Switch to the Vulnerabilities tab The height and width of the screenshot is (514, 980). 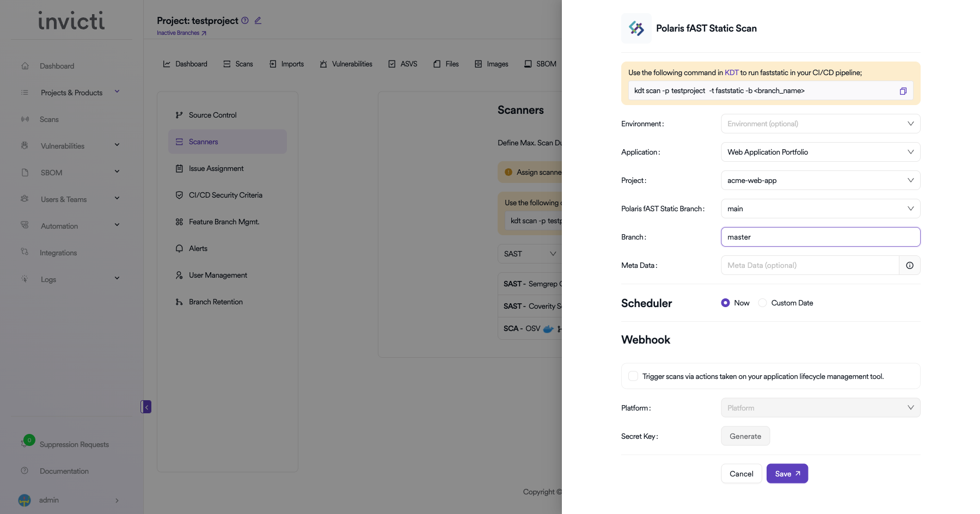[x=346, y=64]
